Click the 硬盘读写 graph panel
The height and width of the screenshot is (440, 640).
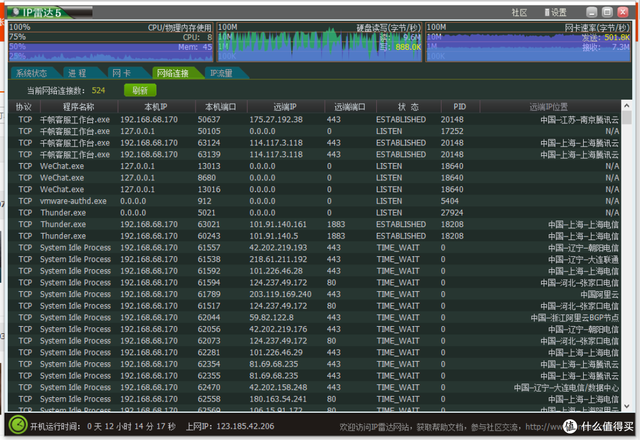click(x=319, y=42)
